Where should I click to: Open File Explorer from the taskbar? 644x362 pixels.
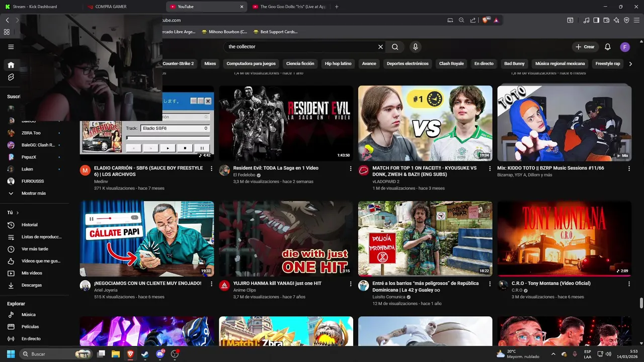(115, 354)
